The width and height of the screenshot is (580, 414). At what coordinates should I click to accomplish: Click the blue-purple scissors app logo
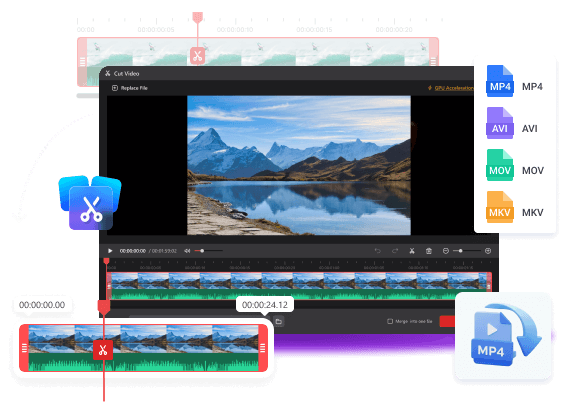tap(90, 202)
